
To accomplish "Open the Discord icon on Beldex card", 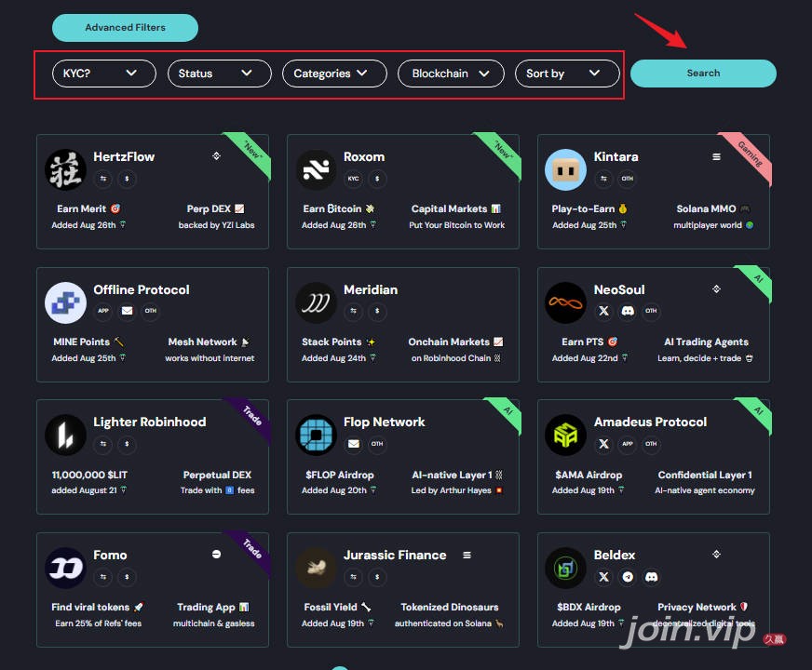I will tap(652, 577).
